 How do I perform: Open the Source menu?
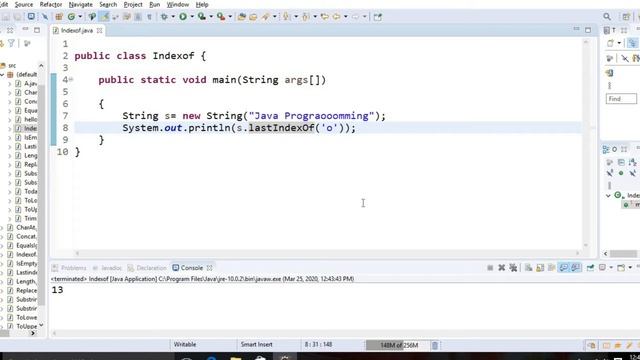pos(24,4)
